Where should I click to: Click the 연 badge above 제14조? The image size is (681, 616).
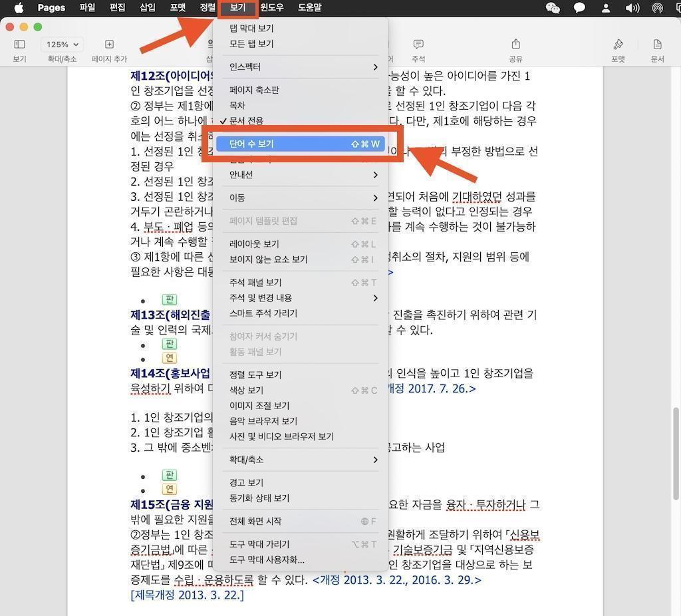click(x=170, y=357)
